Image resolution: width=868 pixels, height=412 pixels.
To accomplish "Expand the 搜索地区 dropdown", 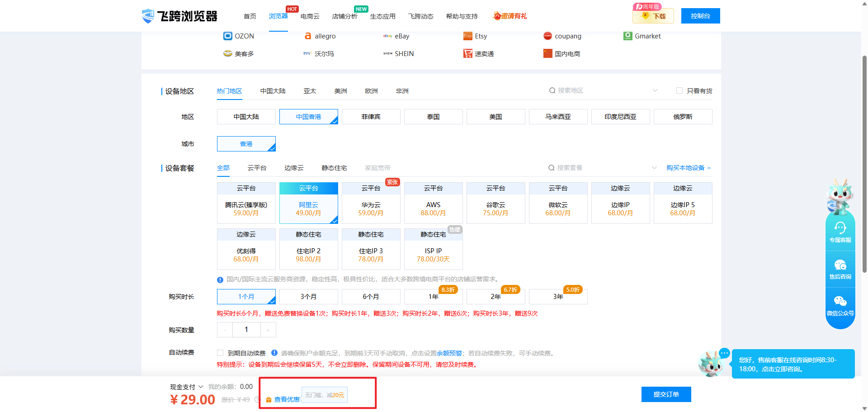I will [x=655, y=91].
